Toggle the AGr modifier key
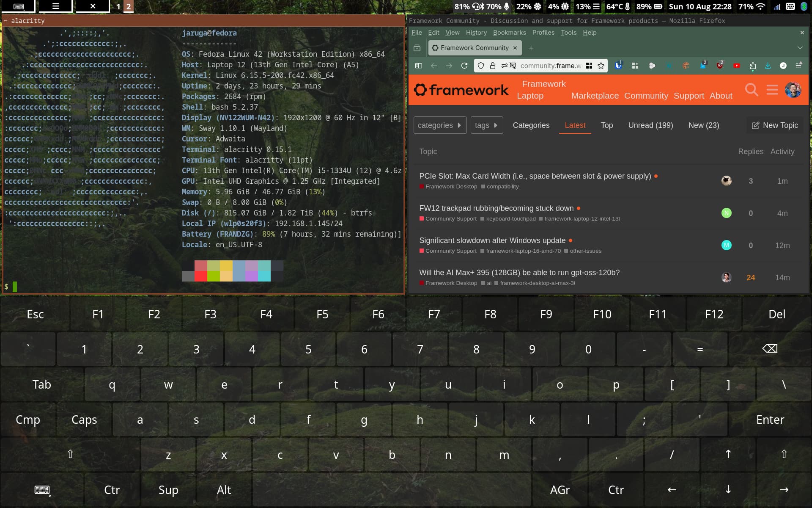 click(560, 490)
